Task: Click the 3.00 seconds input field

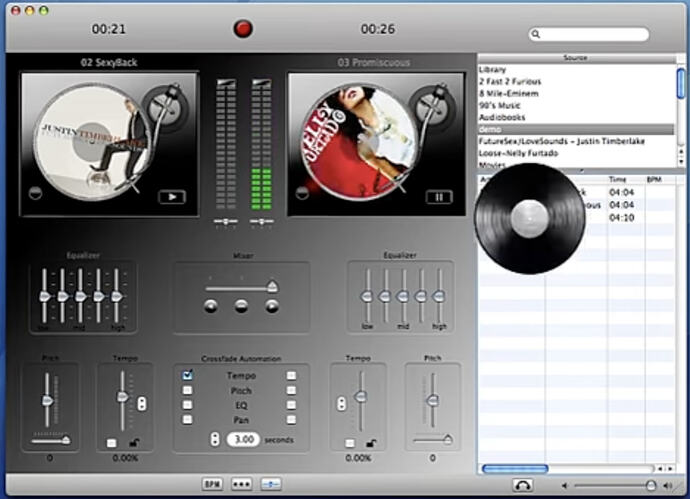Action: [x=243, y=439]
